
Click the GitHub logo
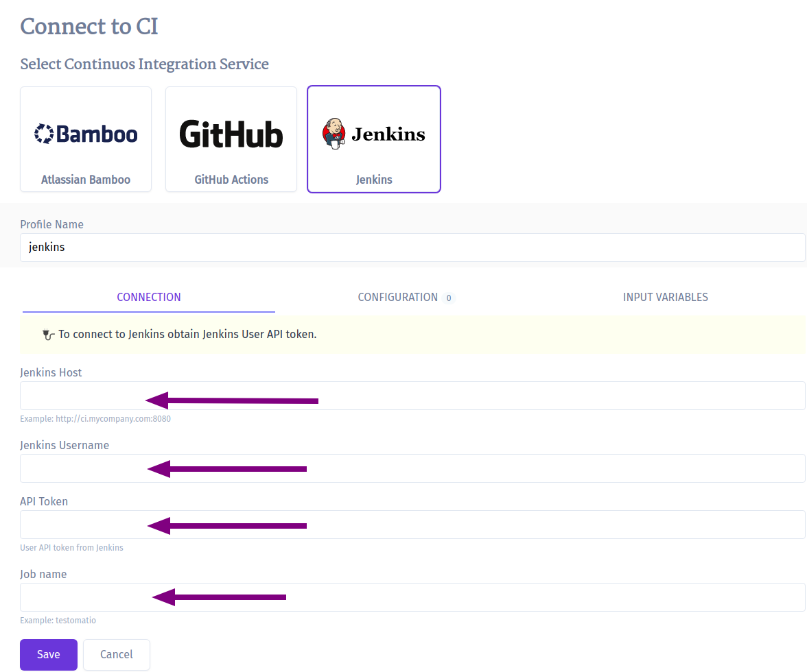[231, 134]
